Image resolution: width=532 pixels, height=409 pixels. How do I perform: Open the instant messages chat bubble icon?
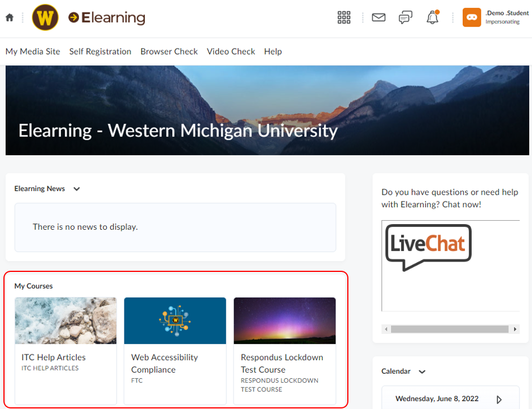click(x=405, y=17)
